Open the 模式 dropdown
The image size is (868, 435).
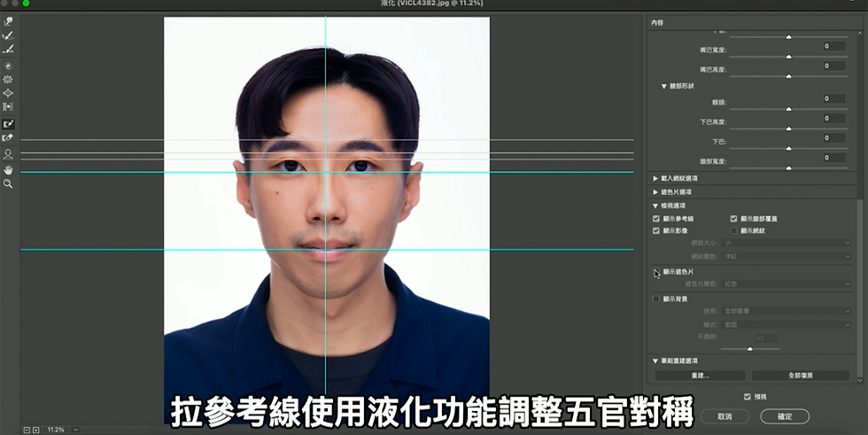coord(787,324)
